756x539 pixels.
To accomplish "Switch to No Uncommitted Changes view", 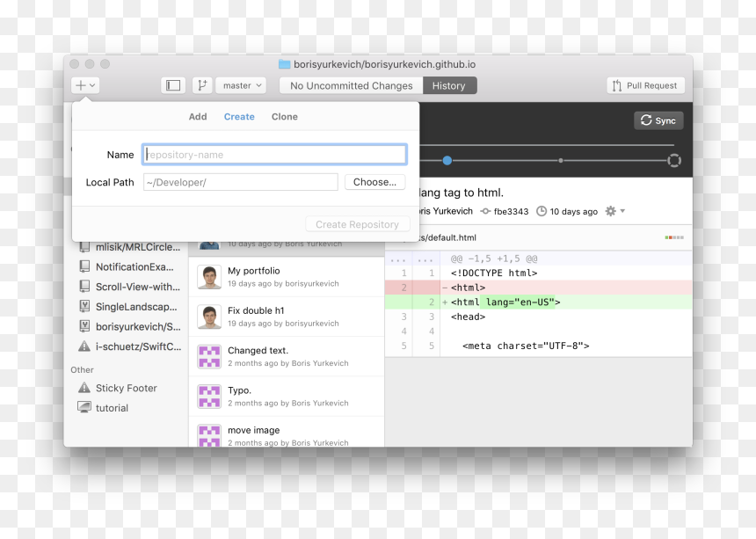I will 351,85.
